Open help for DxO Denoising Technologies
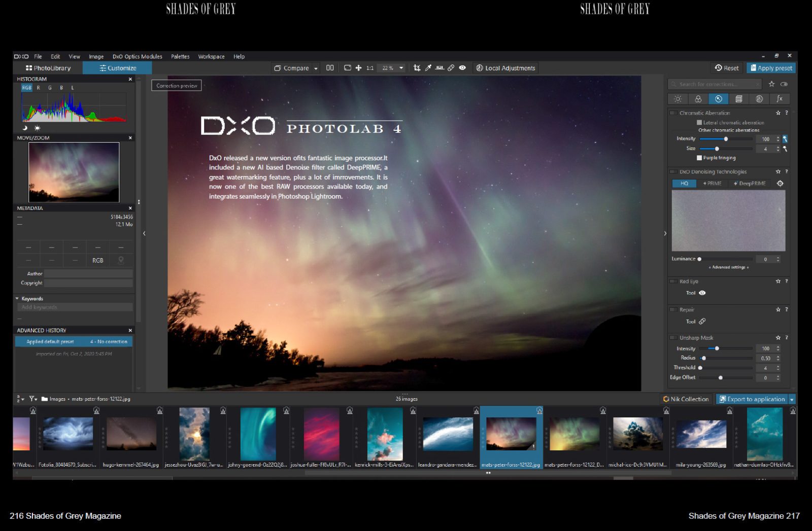 787,172
